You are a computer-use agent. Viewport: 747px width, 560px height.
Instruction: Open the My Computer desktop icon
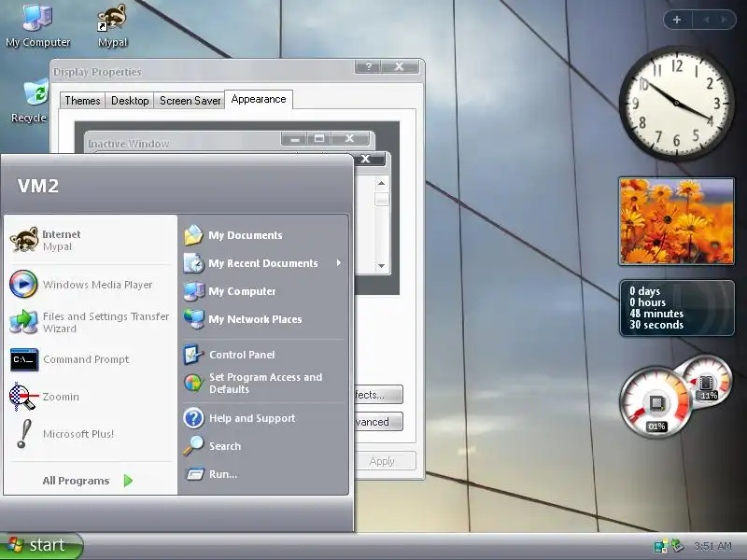click(37, 25)
